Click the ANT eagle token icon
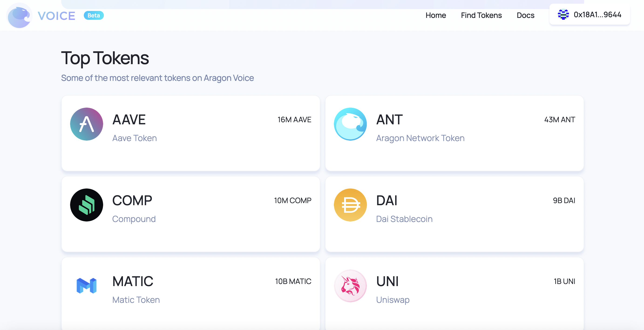 pos(350,124)
